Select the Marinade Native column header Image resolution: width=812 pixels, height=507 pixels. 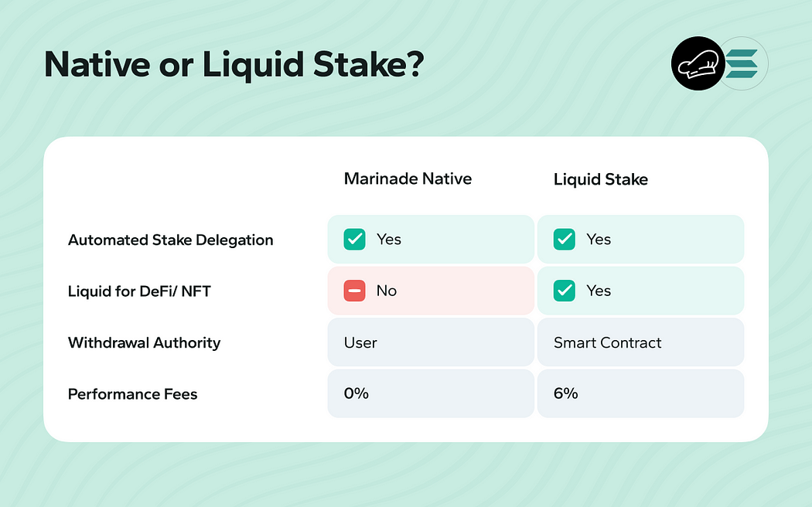pyautogui.click(x=408, y=179)
